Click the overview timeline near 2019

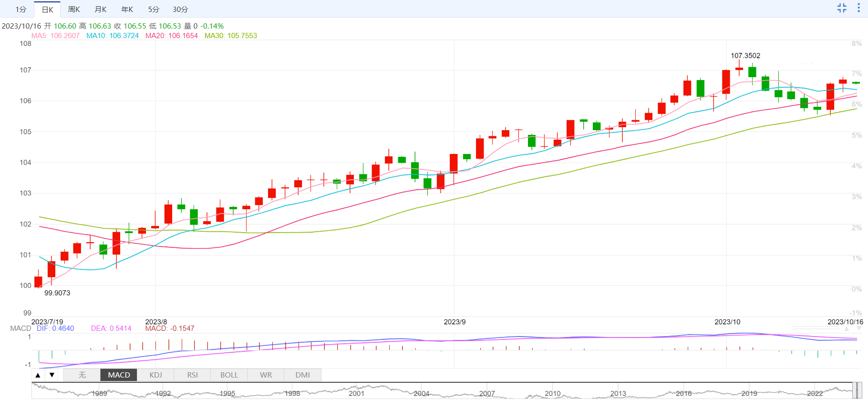coord(749,393)
